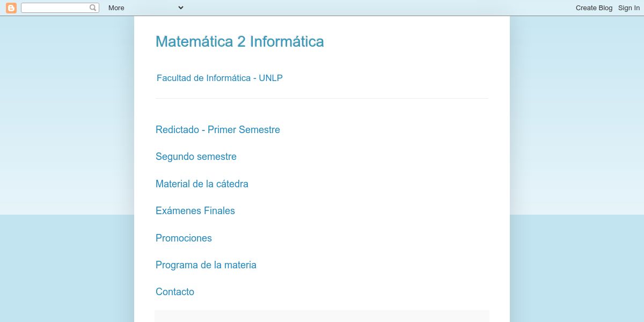
Task: Click 'Facultad de Informática - UNLP' subtitle
Action: 219,78
